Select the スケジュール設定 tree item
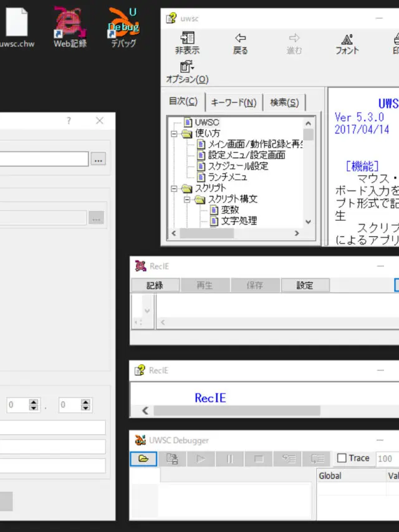This screenshot has width=399, height=532. click(x=238, y=166)
